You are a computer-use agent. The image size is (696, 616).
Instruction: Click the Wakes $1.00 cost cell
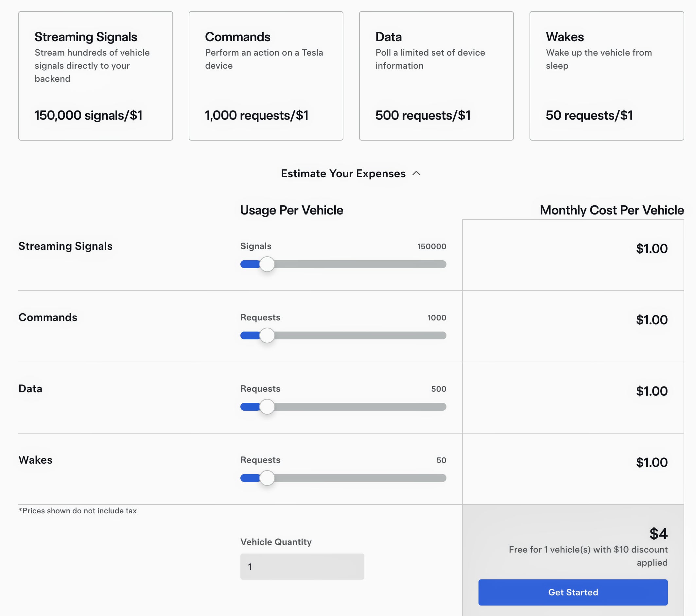click(x=652, y=463)
